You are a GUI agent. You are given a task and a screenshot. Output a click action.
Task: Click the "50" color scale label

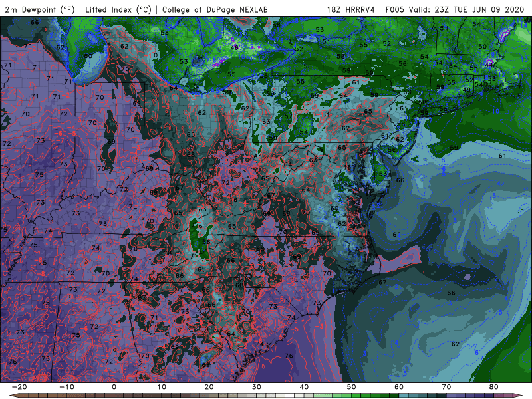352,387
